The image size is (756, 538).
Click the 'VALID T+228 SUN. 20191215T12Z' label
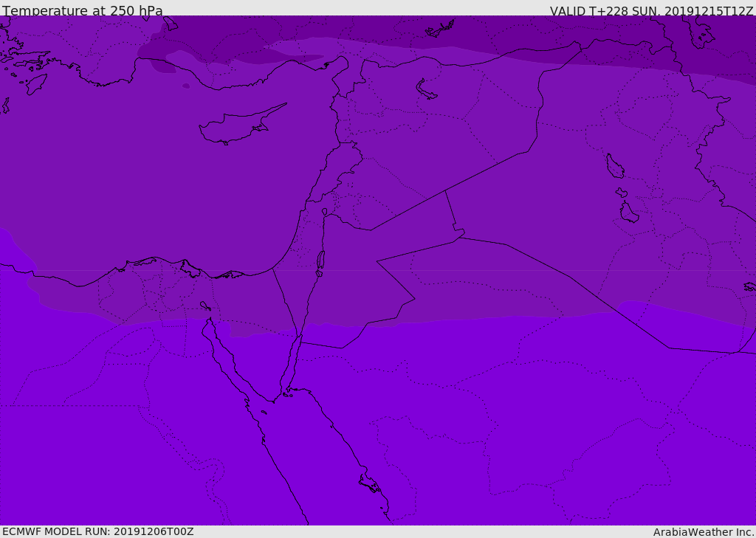651,10
